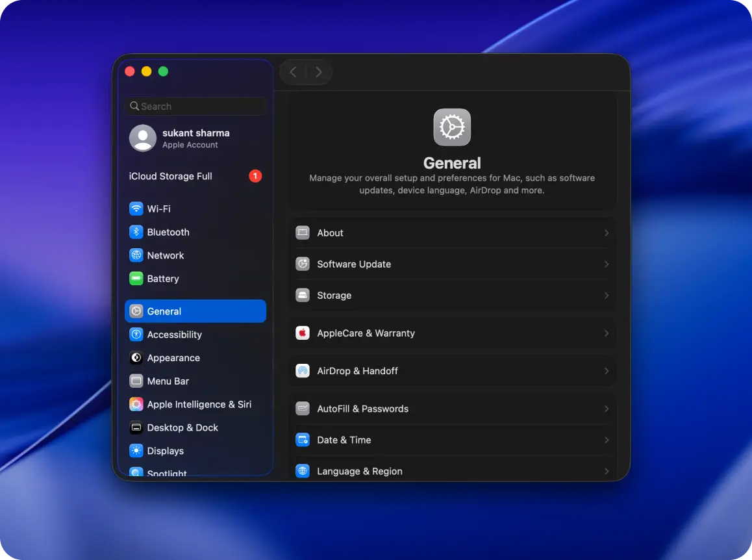Open Displays label in sidebar
The width and height of the screenshot is (752, 560).
[x=165, y=451]
